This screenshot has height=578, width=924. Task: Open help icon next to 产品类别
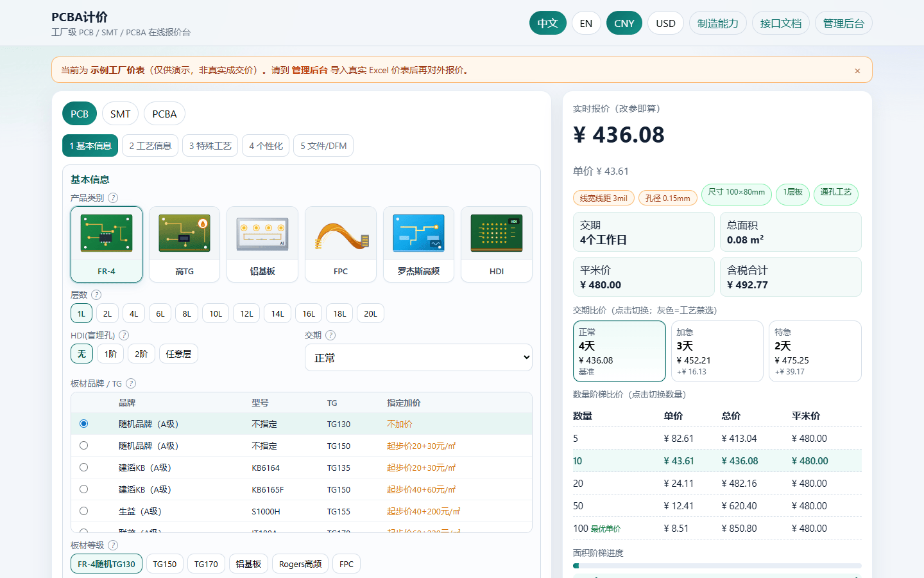(x=113, y=198)
